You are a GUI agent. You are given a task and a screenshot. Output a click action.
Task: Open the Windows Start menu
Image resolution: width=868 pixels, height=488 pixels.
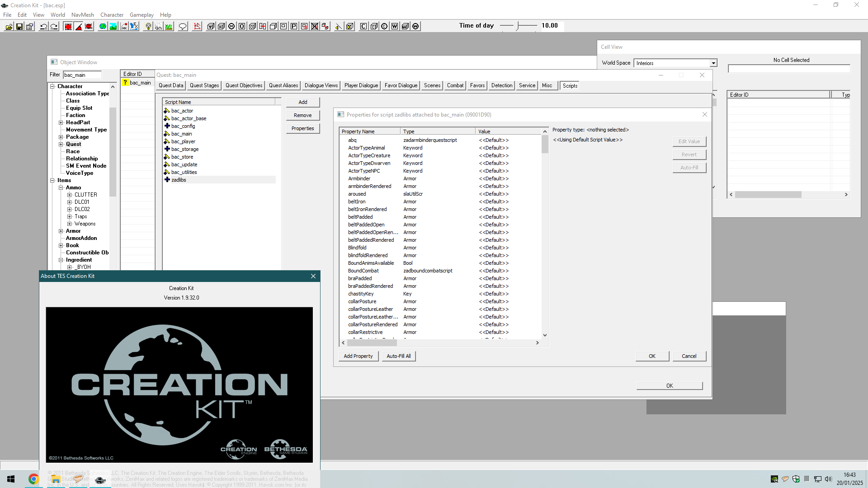tap(11, 479)
